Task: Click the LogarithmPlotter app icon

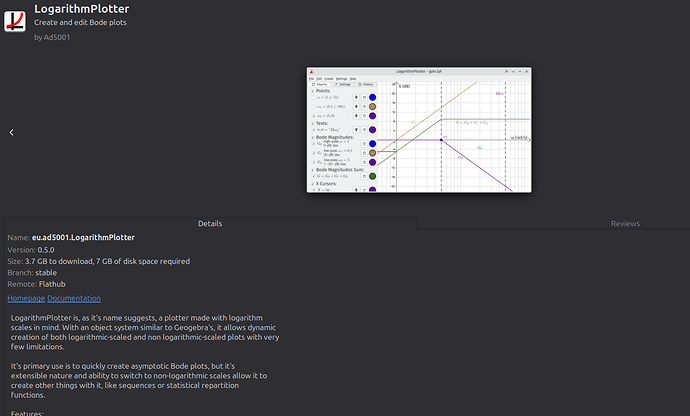Action: point(15,21)
